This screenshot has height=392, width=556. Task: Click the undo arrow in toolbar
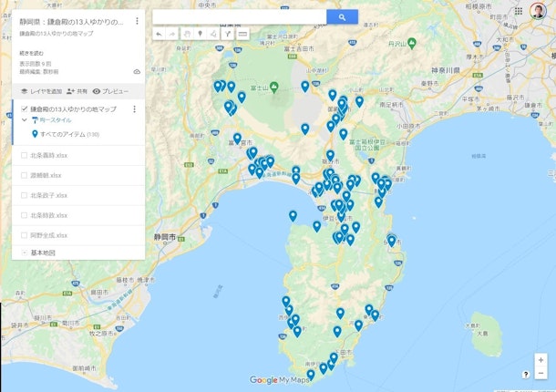(159, 34)
